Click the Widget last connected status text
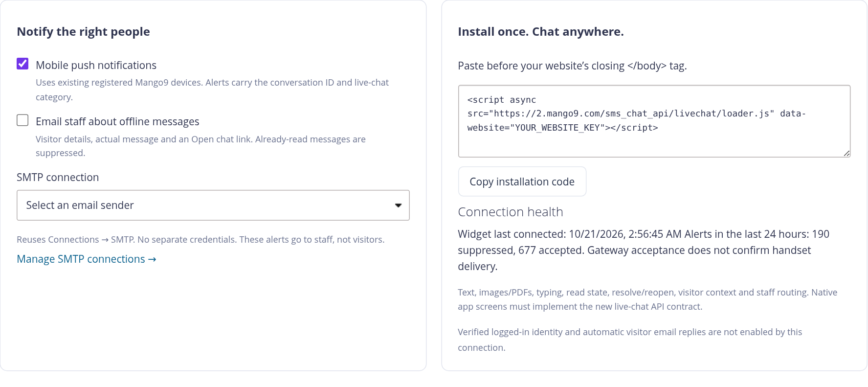Screen dimensions: 868x387 pos(644,250)
